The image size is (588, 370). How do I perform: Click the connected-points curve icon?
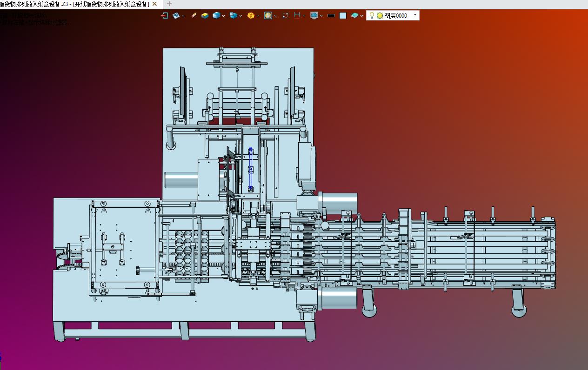point(285,15)
